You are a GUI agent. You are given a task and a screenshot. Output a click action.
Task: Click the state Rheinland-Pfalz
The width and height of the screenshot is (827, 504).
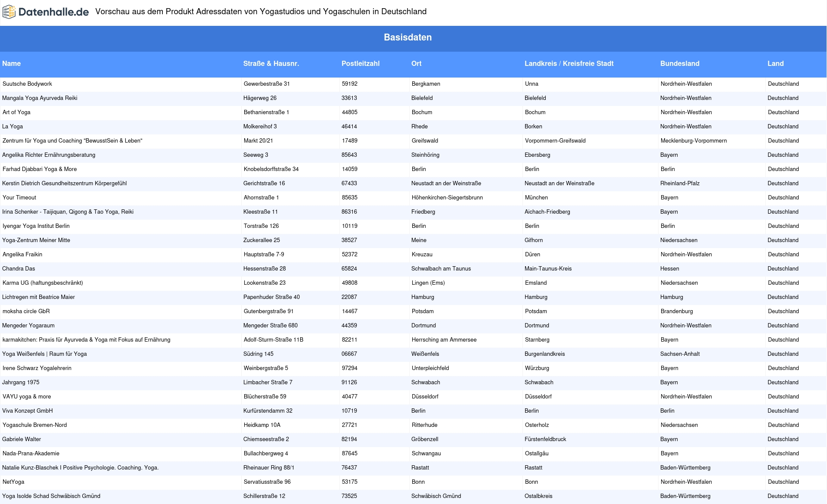[680, 183]
